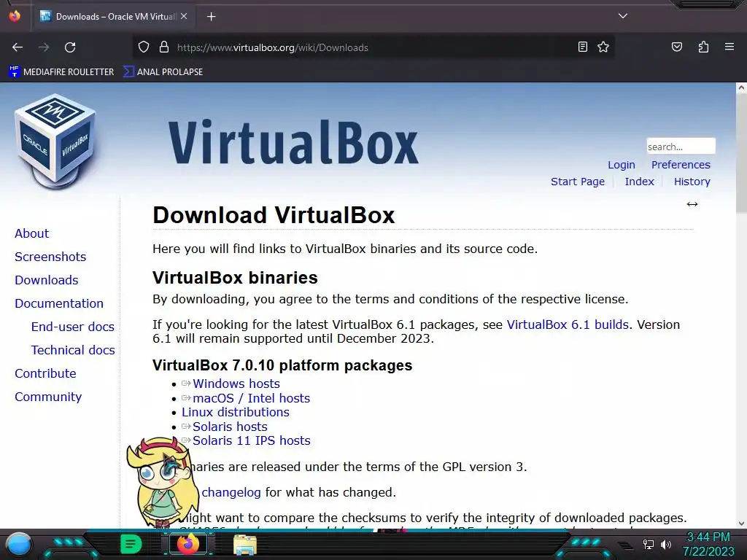Download the Windows hosts package
The width and height of the screenshot is (747, 560).
pyautogui.click(x=236, y=384)
